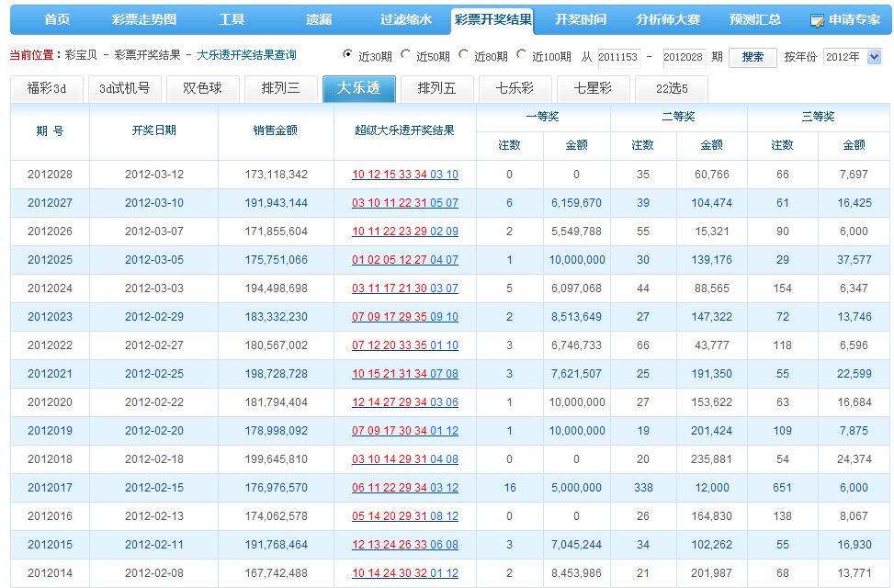Open the 福彩3d tab
894x588 pixels.
tap(47, 89)
